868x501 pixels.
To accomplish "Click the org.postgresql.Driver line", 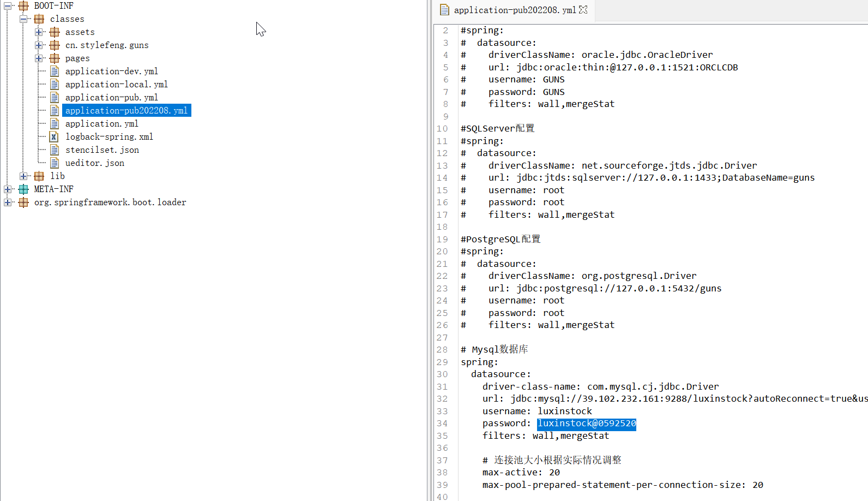I will 578,276.
